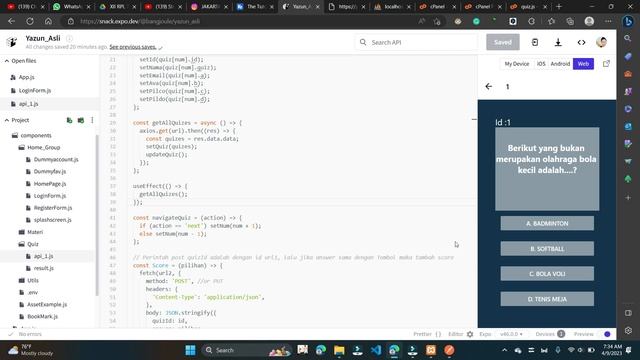
Task: Open preview in a popup window
Action: 606,64
